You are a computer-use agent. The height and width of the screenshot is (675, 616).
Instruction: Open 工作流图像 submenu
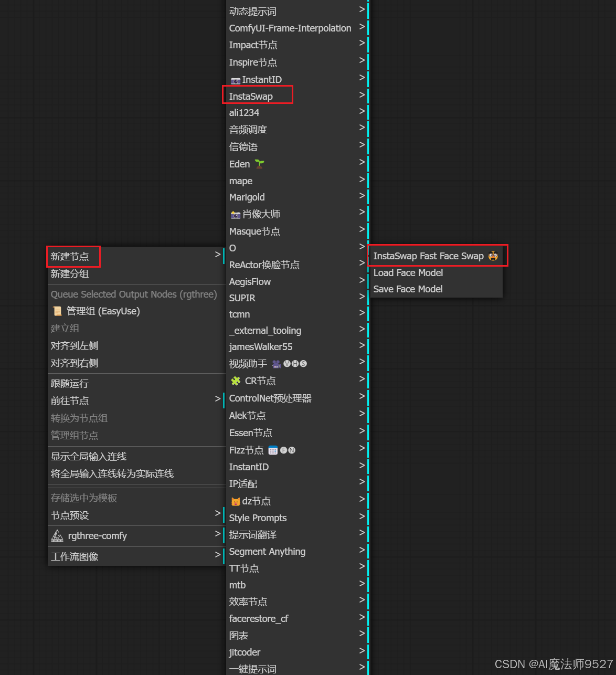point(136,557)
